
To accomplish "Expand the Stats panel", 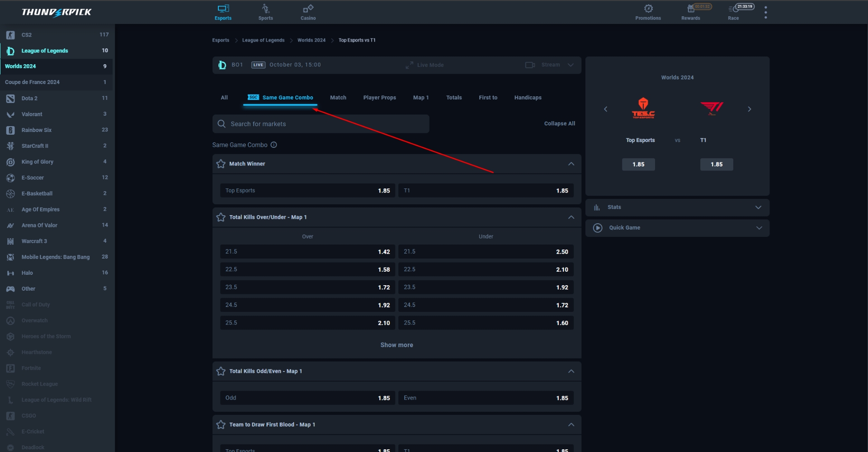I will tap(677, 207).
